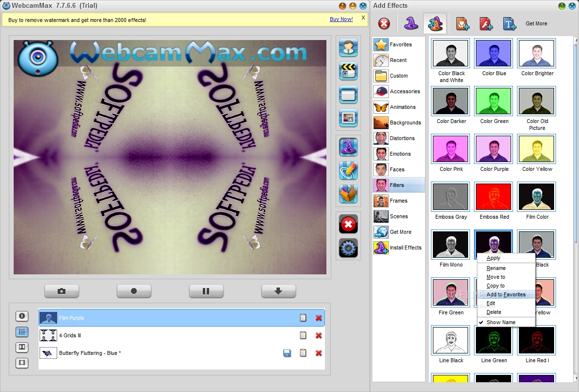Select the Film Mono filter thumbnail
The height and width of the screenshot is (392, 579).
click(x=451, y=245)
